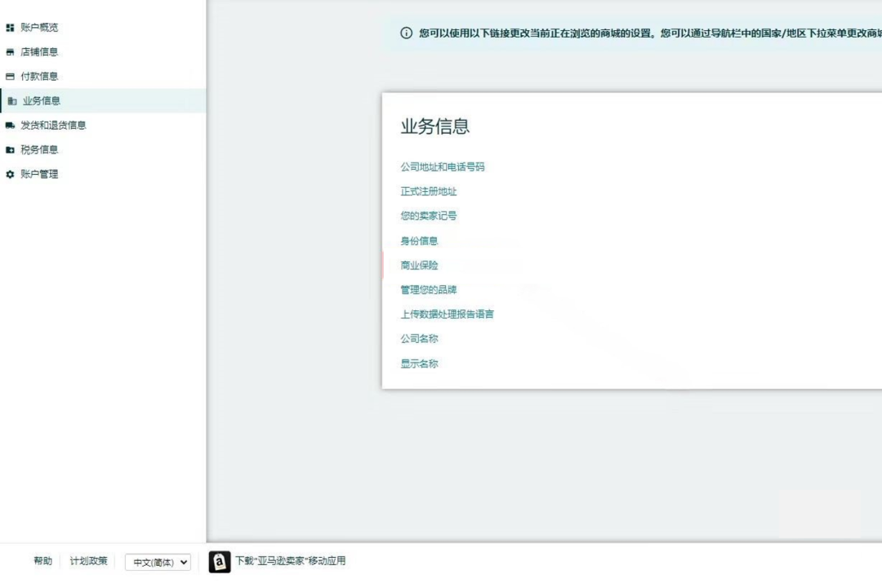
Task: Select the 账户概览 sidebar icon
Action: pyautogui.click(x=9, y=27)
